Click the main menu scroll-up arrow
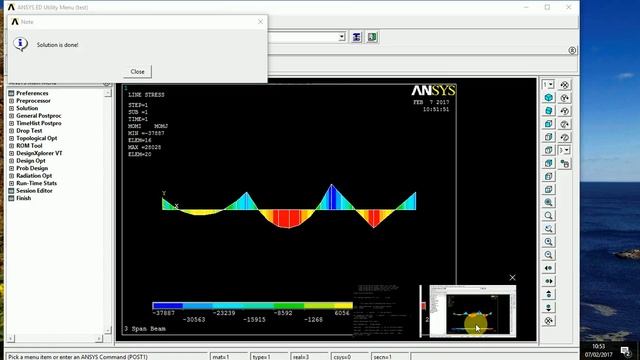Image resolution: width=640 pixels, height=360 pixels. click(x=108, y=93)
